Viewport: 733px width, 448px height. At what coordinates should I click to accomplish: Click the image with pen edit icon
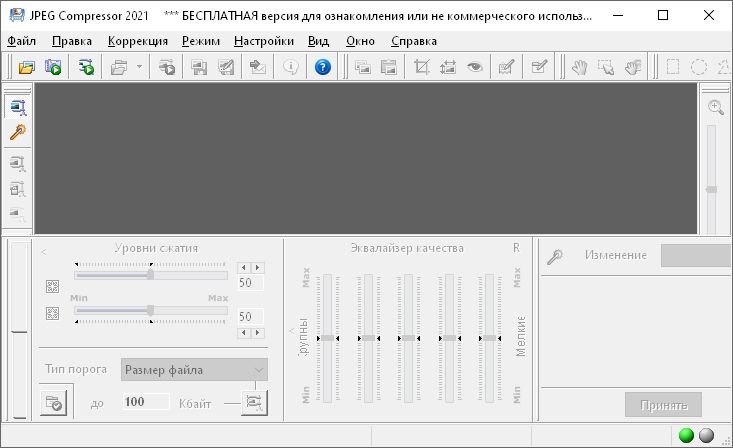pos(507,67)
